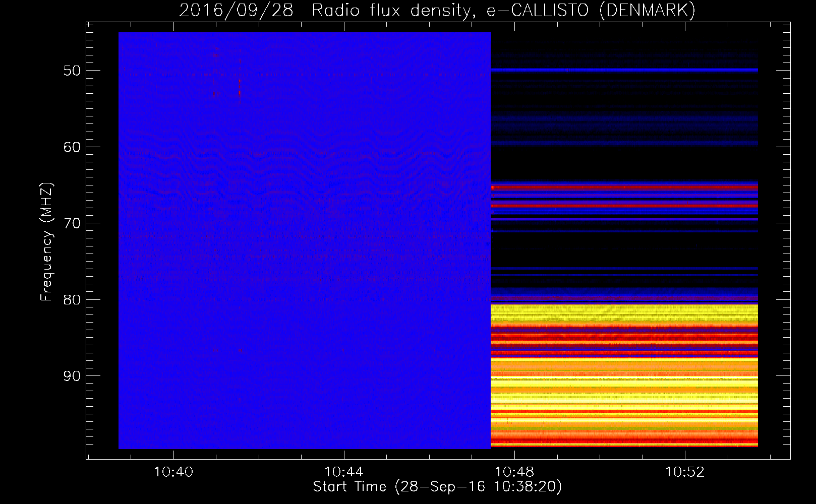Click the plot title "Radio flux density, e-CALLISTO (DENMARK)"
Image resolution: width=816 pixels, height=504 pixels.
pyautogui.click(x=503, y=10)
